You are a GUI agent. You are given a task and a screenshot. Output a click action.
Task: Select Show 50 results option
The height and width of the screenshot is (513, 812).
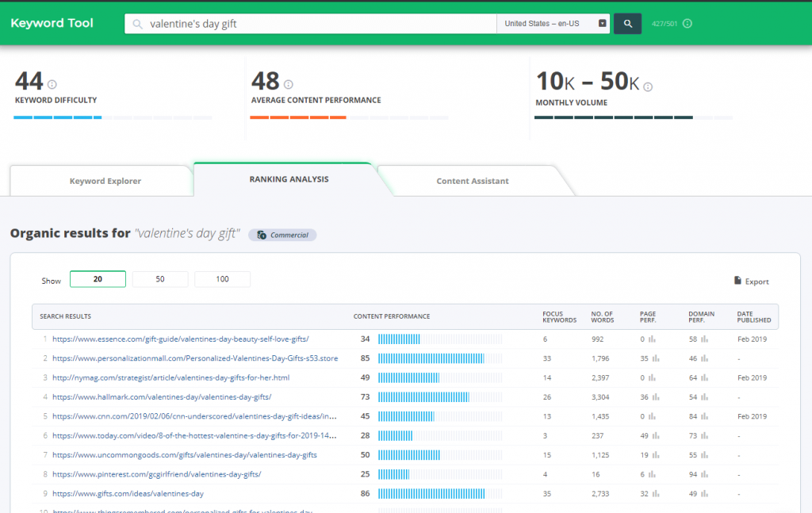pyautogui.click(x=160, y=279)
